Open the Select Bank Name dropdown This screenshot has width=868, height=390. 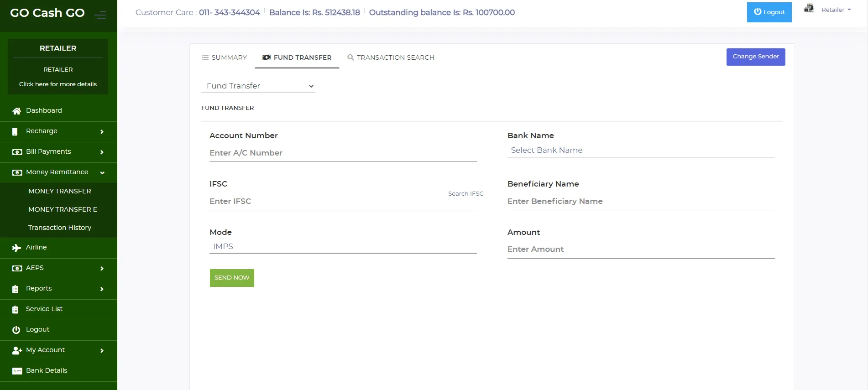pos(641,150)
